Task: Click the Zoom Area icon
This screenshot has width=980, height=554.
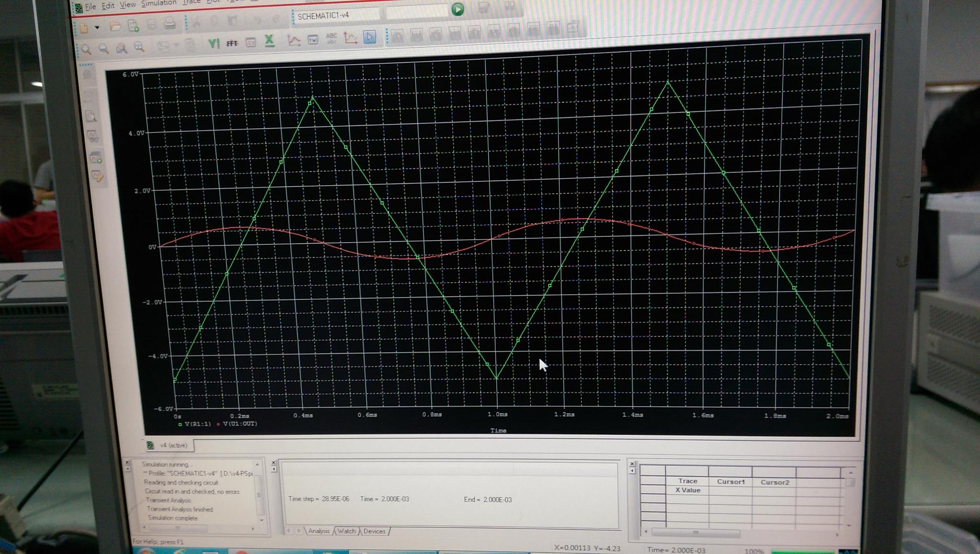Action: coord(122,48)
